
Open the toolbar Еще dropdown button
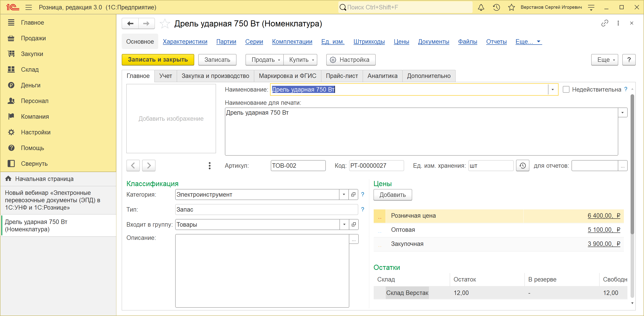click(x=604, y=60)
